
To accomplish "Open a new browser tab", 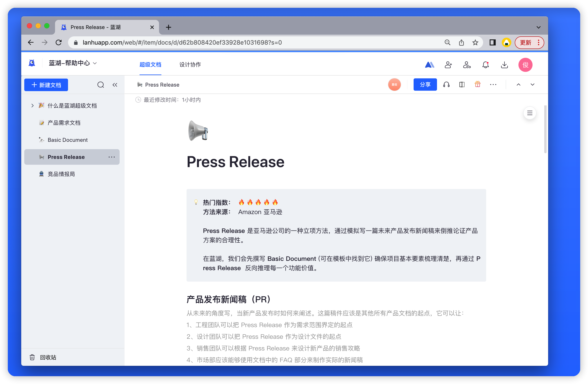I will click(x=169, y=27).
